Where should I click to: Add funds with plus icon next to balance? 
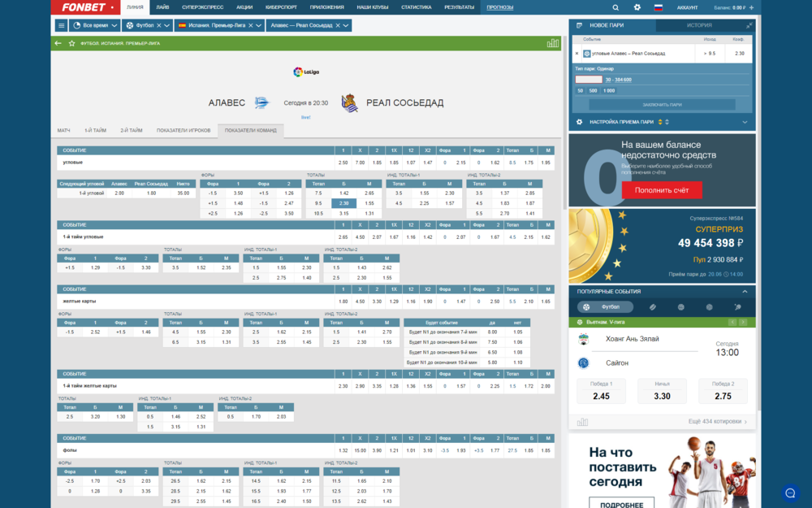751,7
